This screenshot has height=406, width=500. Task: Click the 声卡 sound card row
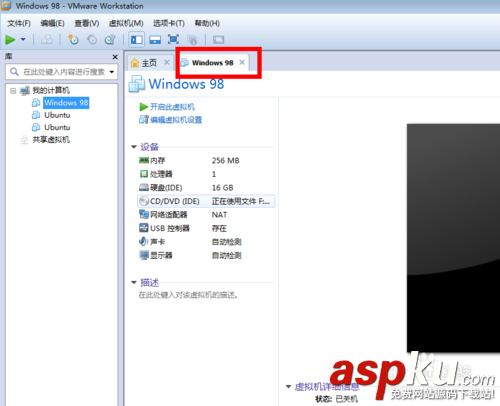pos(206,242)
